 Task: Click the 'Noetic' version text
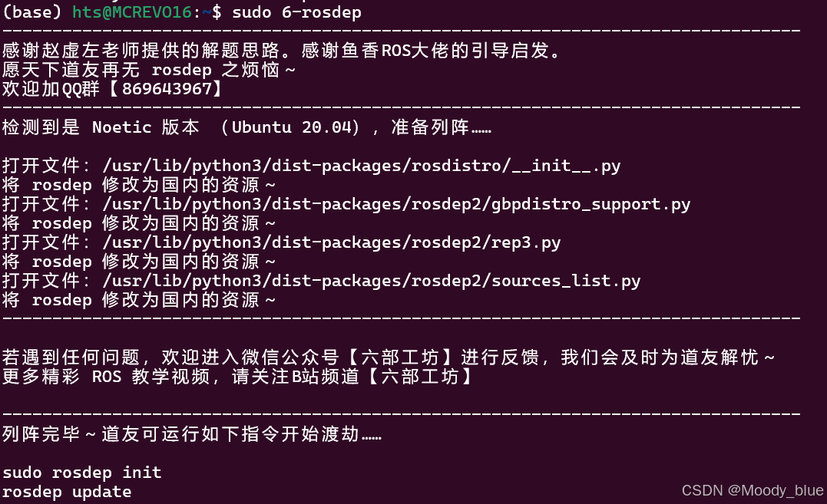click(122, 127)
